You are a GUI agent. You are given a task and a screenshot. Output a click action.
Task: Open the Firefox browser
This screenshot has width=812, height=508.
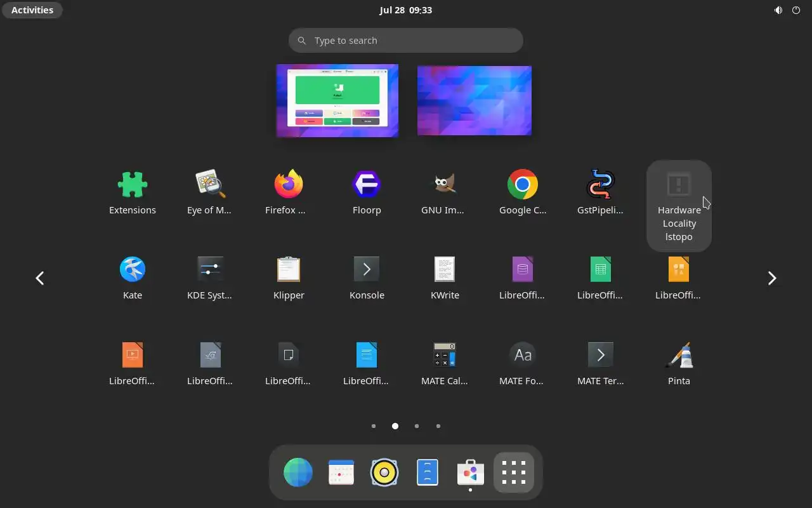289,193
